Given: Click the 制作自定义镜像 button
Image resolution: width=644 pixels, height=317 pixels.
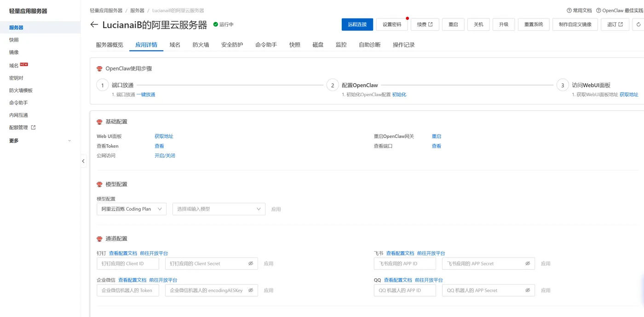Looking at the screenshot, I should click(575, 24).
